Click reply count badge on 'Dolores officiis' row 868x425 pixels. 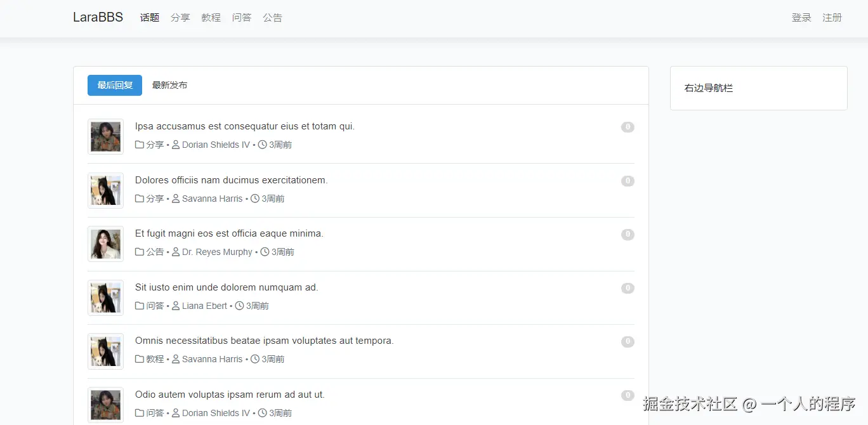point(628,181)
